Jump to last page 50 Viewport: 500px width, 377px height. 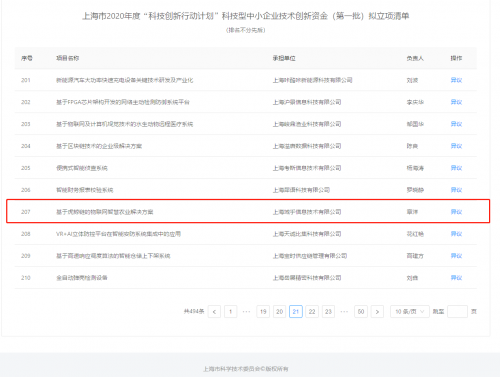pyautogui.click(x=361, y=312)
